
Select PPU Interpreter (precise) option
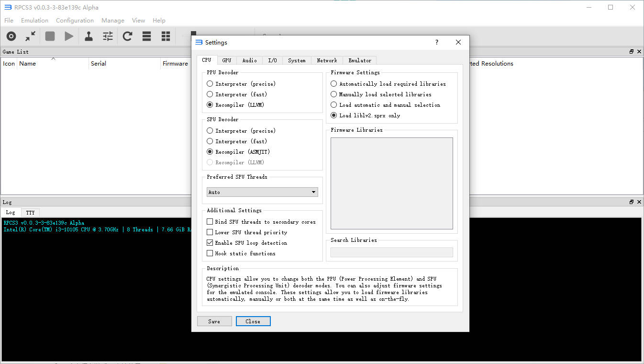coord(241,84)
